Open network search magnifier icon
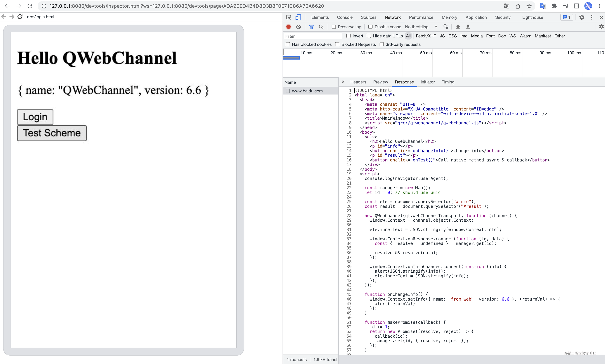605x364 pixels. (321, 27)
